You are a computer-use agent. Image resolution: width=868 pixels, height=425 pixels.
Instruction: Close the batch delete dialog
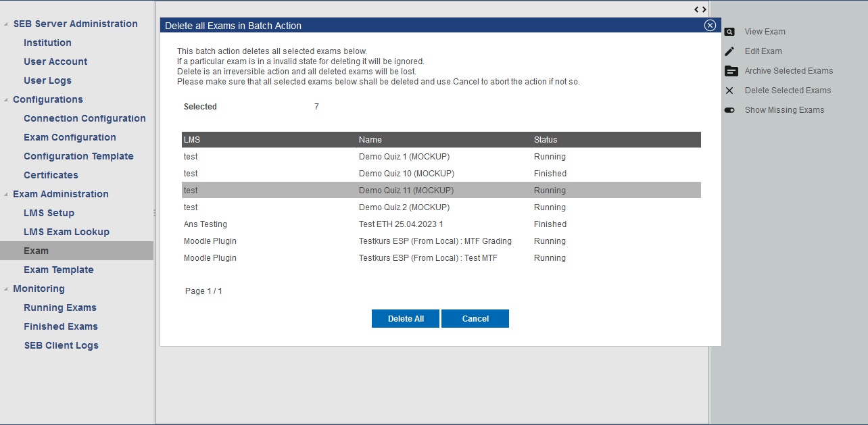(710, 25)
